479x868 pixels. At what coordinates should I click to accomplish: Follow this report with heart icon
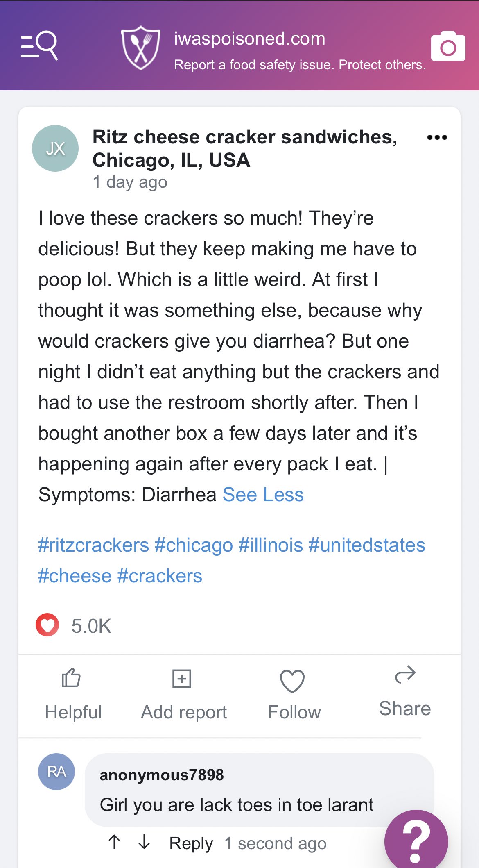tap(294, 695)
